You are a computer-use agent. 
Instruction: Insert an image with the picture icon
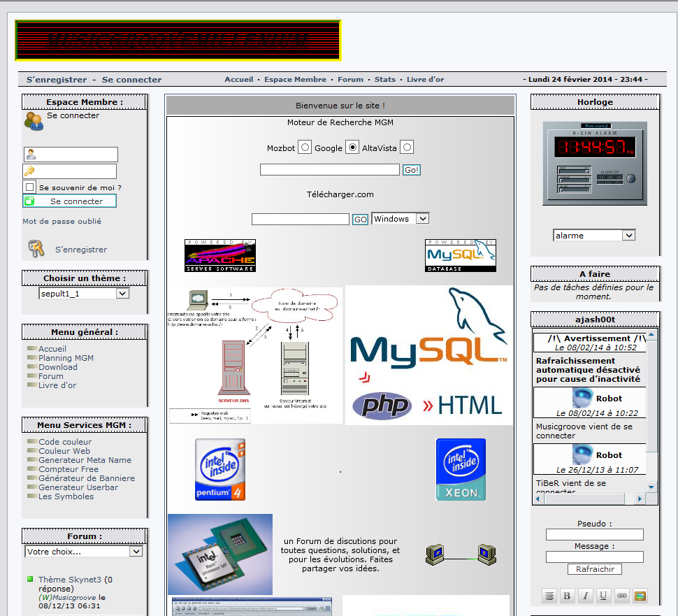(x=640, y=596)
